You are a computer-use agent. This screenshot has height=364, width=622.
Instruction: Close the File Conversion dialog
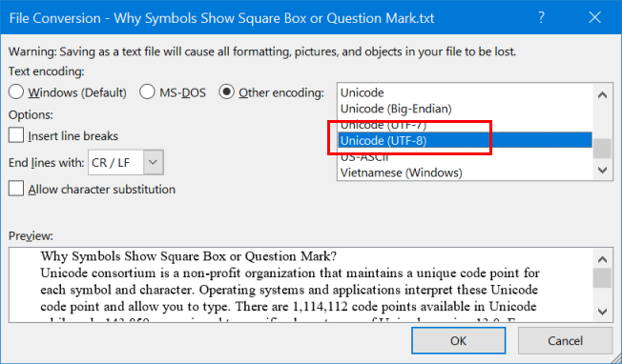(x=594, y=17)
